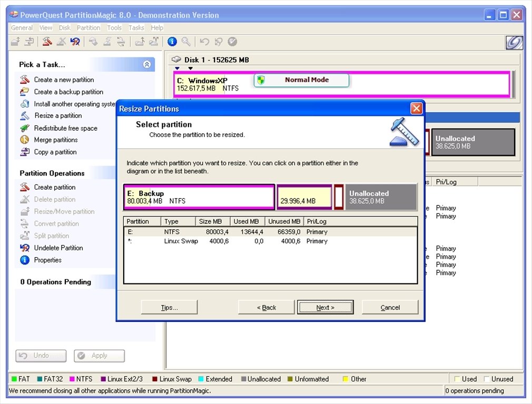
Task: Click the Convert partition icon in the toolbar
Action: click(121, 42)
